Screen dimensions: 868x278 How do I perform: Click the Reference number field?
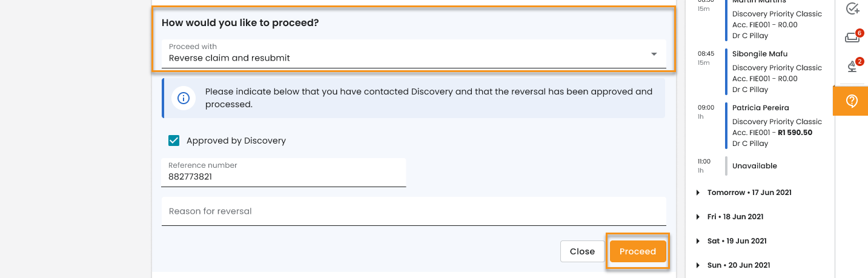click(283, 173)
